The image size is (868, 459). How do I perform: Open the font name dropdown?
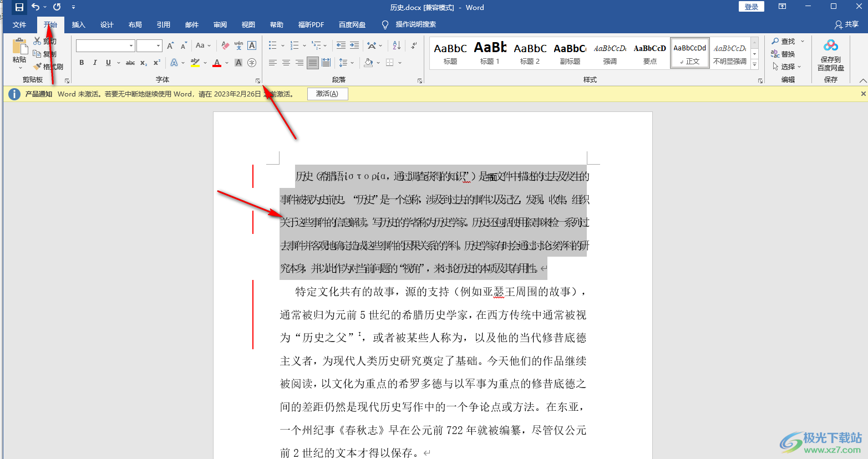pos(131,45)
